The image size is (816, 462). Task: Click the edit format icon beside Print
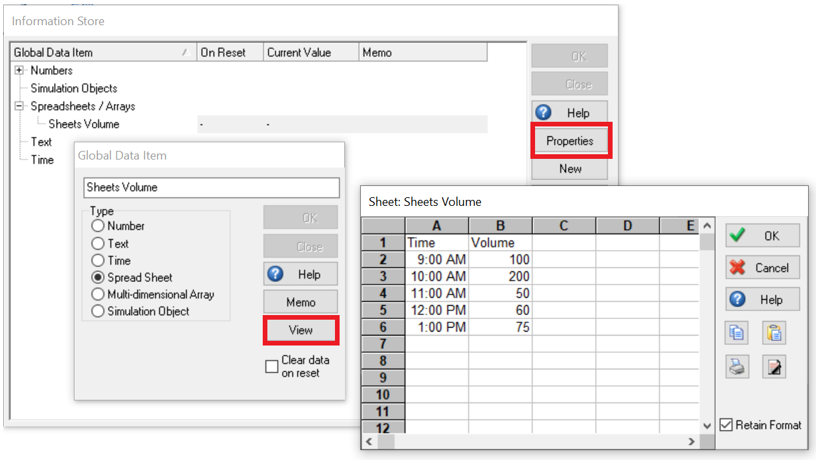coord(773,367)
